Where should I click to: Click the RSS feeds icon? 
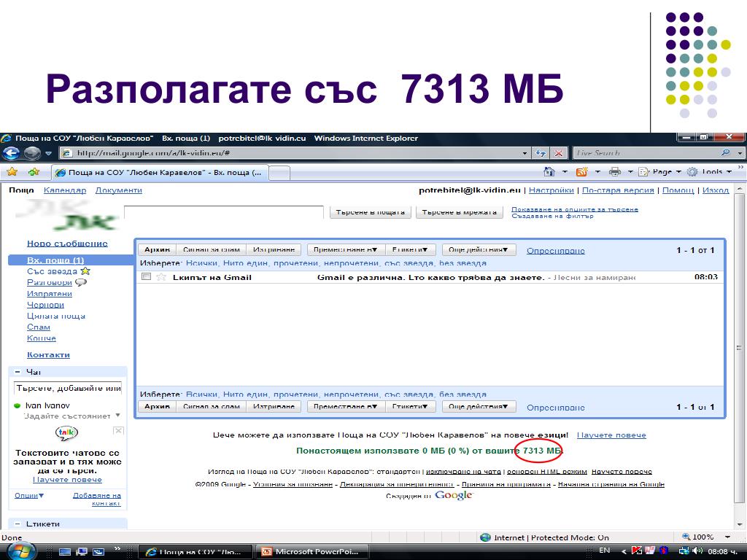(581, 171)
